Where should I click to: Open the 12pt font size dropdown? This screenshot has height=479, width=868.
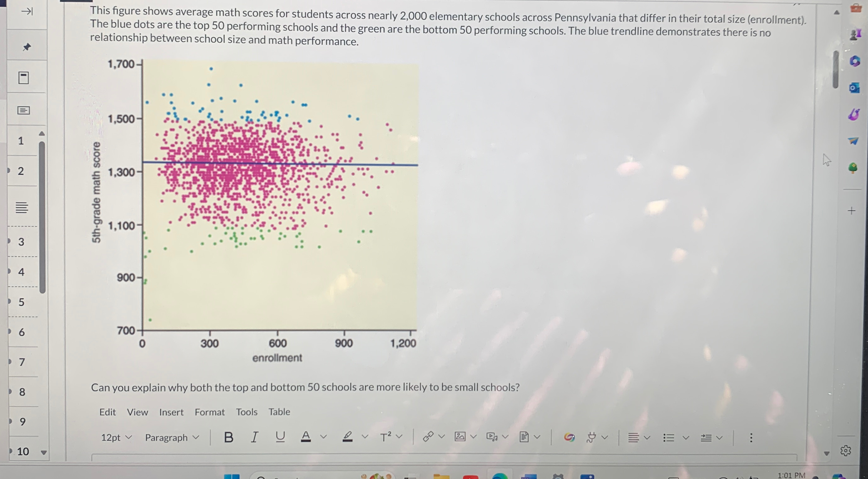point(116,438)
